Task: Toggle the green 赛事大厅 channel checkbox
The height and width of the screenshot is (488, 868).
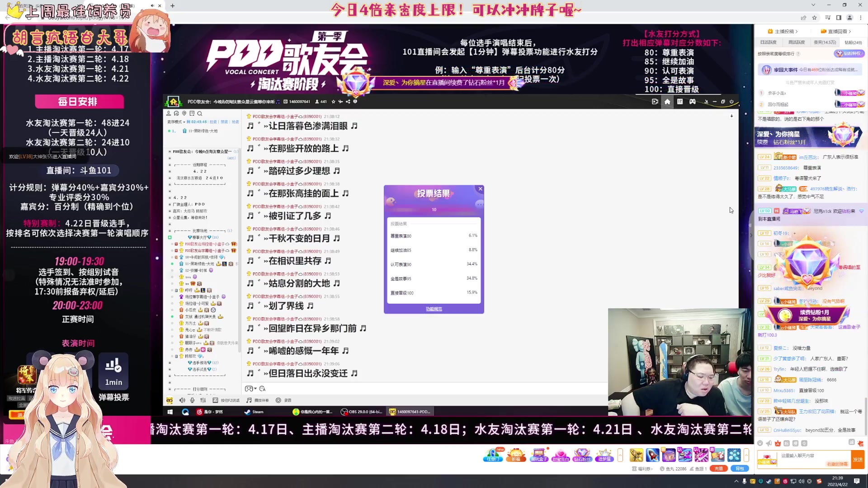Action: [170, 237]
